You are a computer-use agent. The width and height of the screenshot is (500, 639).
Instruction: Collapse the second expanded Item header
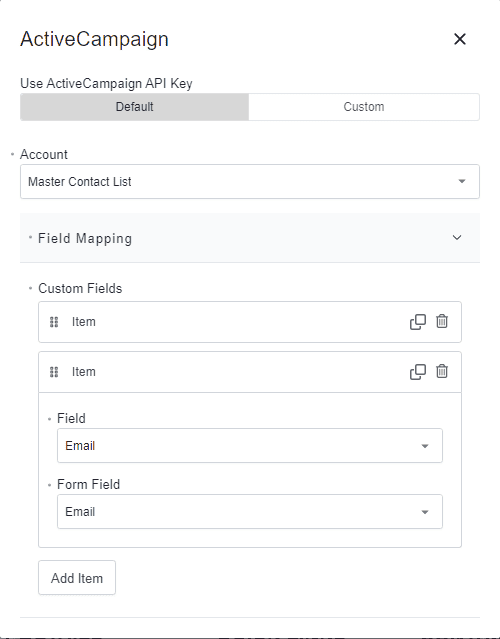point(250,372)
